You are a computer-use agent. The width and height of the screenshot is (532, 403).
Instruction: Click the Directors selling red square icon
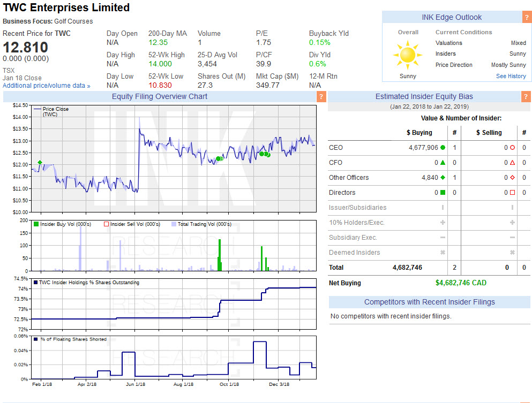pos(512,193)
